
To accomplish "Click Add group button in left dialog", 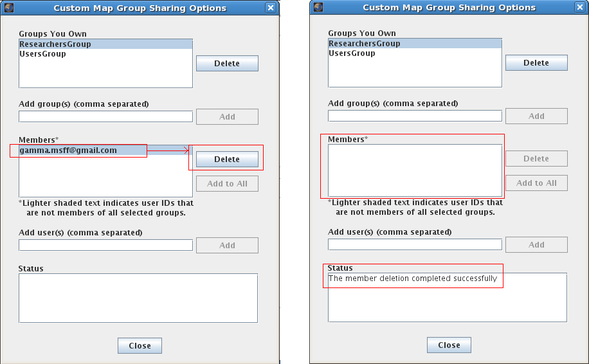I will [x=227, y=117].
